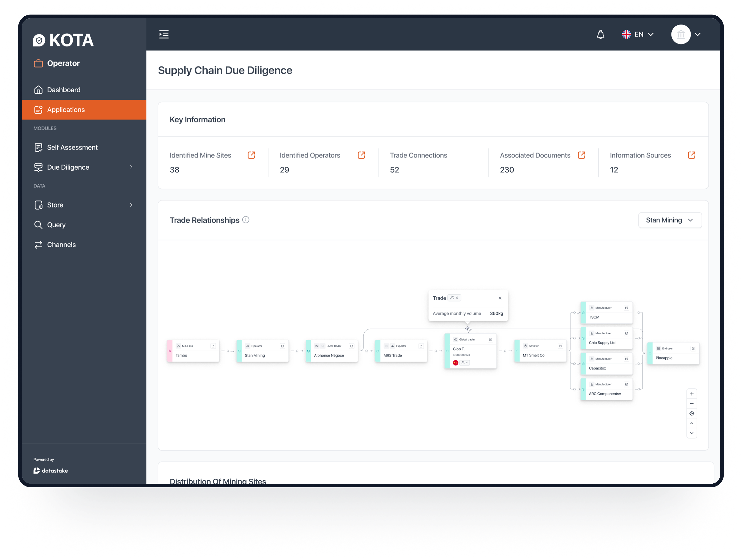
Task: Open notifications bell
Action: [x=600, y=35]
